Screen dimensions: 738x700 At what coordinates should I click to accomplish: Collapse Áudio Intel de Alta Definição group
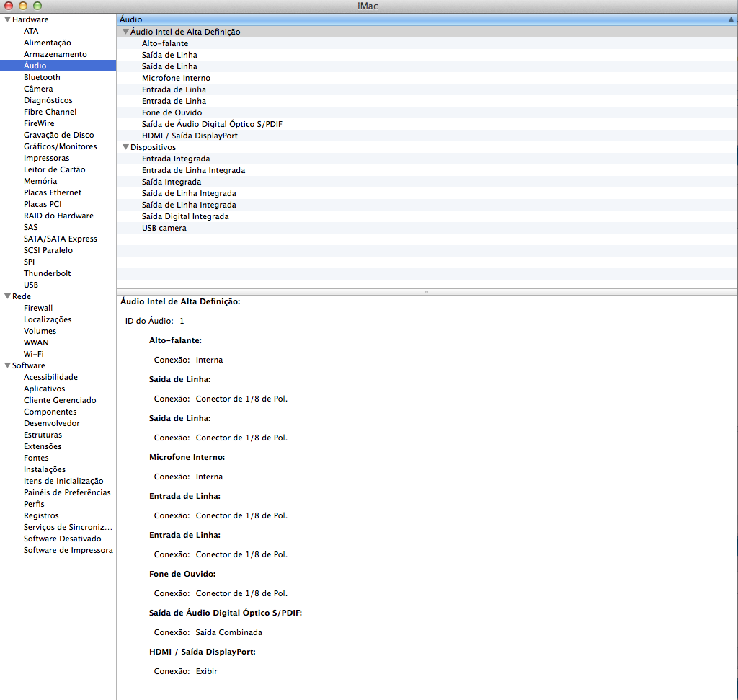coord(125,32)
